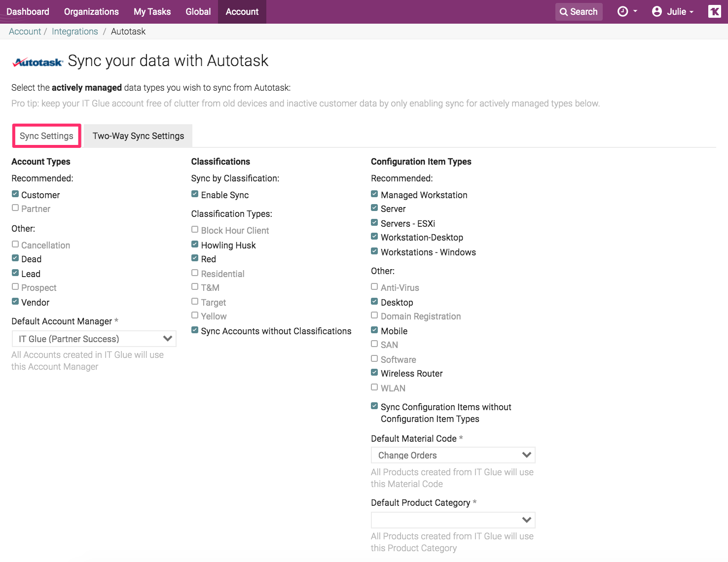The image size is (728, 562).
Task: Enable the Prospect account type
Action: click(15, 287)
